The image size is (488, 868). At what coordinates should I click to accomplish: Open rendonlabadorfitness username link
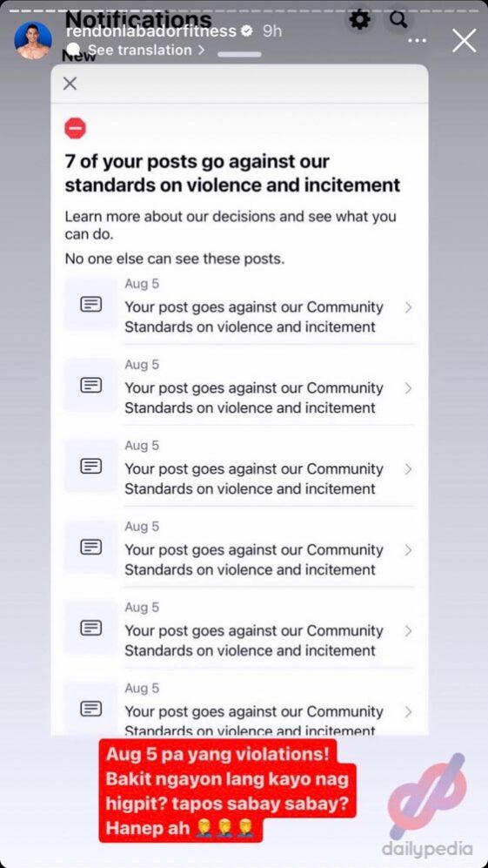pyautogui.click(x=151, y=31)
